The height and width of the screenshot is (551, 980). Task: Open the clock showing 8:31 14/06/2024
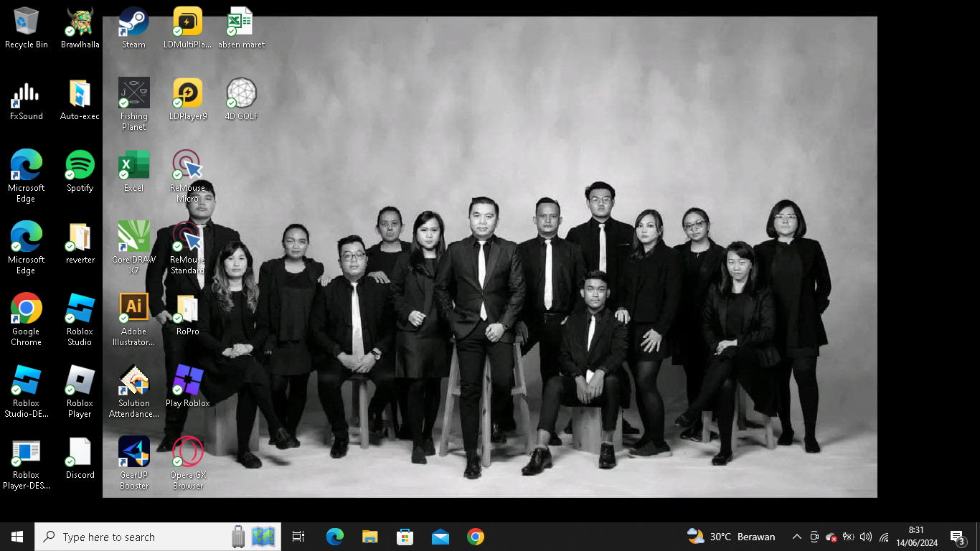point(917,537)
